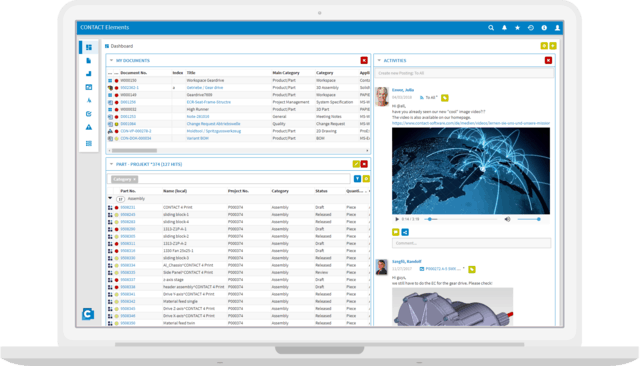
Task: Click the 'High Runner' title cell
Action: point(198,109)
